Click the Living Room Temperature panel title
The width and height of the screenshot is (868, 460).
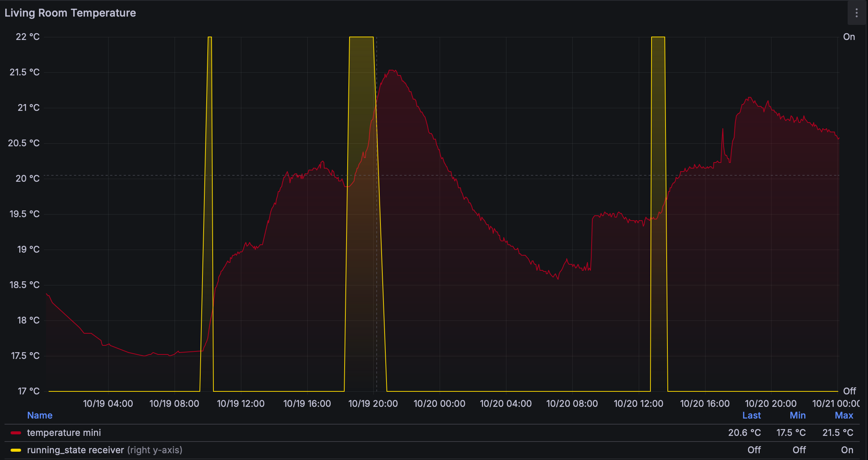[70, 13]
